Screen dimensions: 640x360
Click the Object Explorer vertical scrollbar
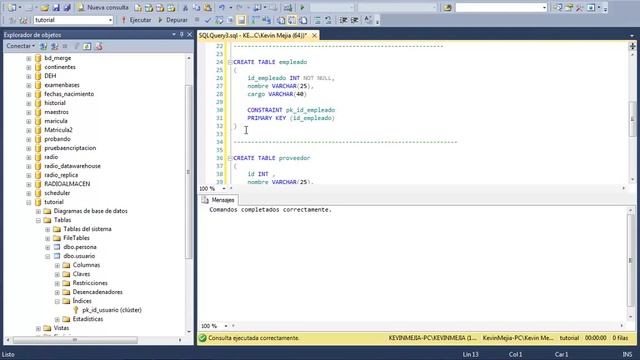tap(188, 171)
